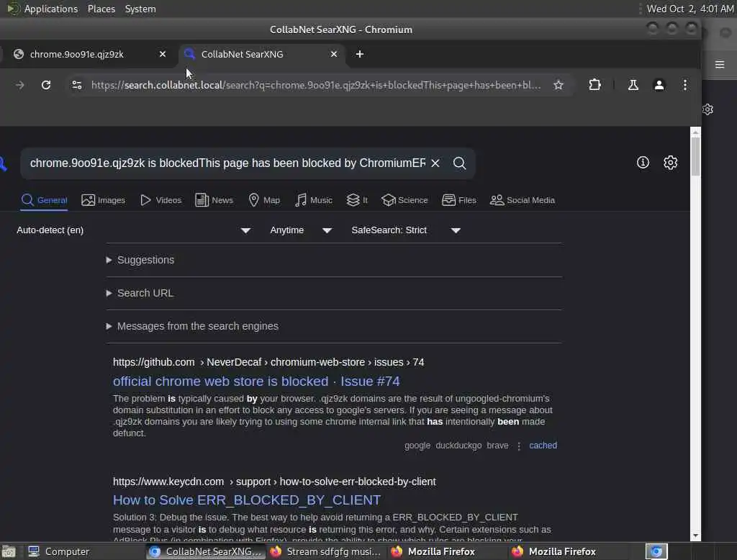The width and height of the screenshot is (737, 560).
Task: Open official chrome web store is blocked result
Action: click(256, 381)
